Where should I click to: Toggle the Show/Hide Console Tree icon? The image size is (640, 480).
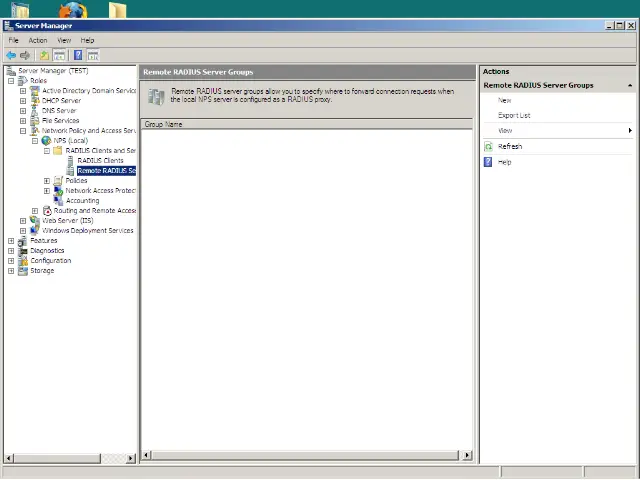click(59, 55)
